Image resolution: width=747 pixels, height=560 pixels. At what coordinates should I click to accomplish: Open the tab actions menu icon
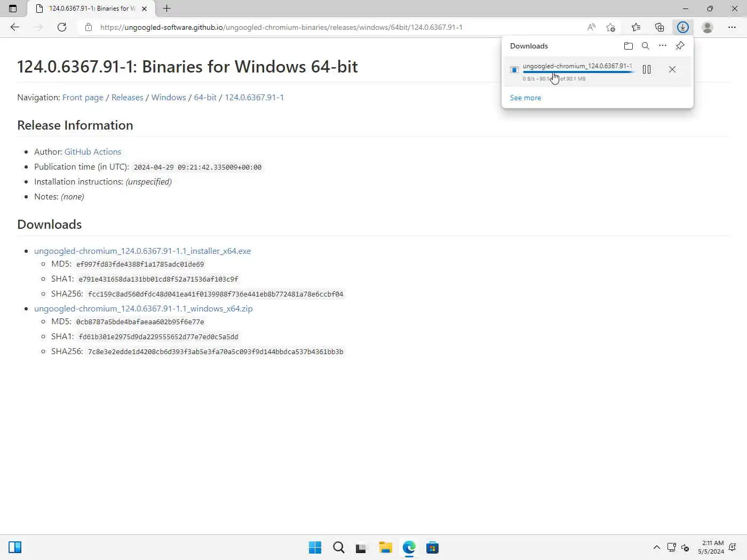13,9
